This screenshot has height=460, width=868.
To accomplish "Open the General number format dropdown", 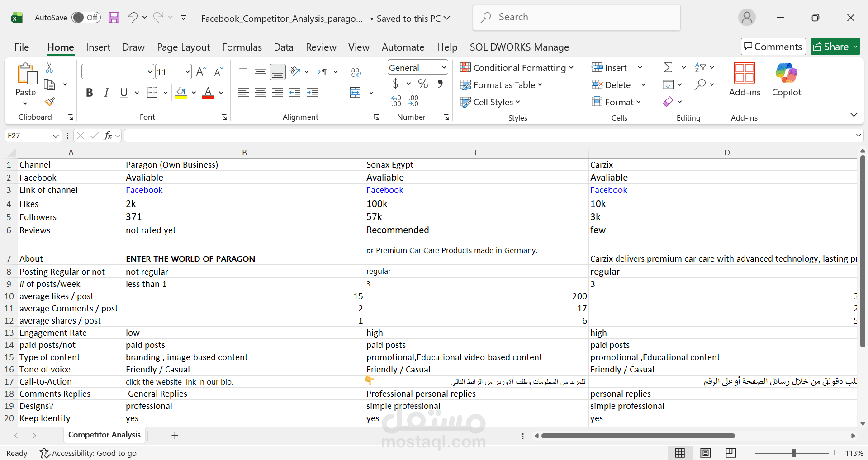I will pyautogui.click(x=444, y=68).
